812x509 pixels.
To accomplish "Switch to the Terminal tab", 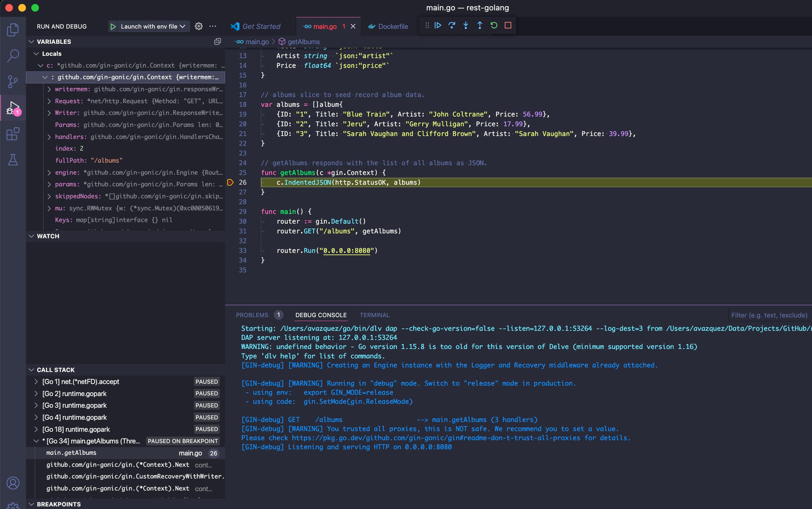I will point(374,315).
